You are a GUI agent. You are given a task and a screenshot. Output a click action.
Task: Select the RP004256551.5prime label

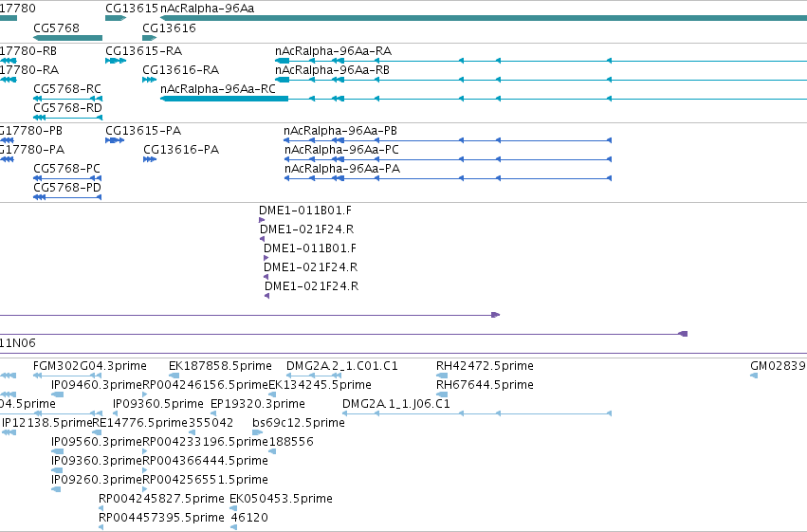(206, 480)
